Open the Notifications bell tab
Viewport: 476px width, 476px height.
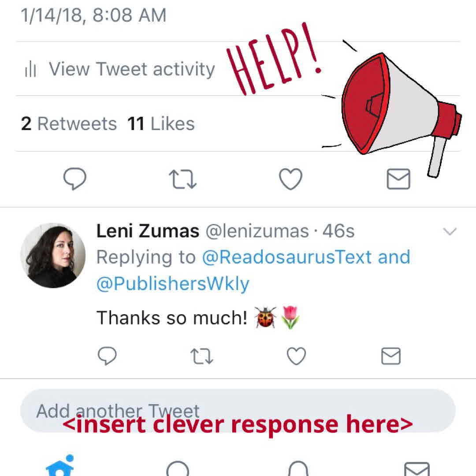tap(298, 469)
